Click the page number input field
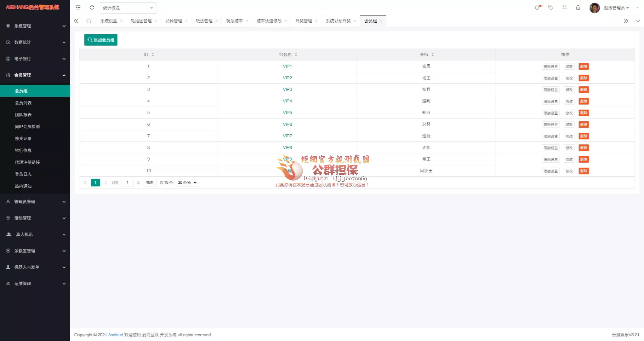This screenshot has width=644, height=341. click(128, 183)
